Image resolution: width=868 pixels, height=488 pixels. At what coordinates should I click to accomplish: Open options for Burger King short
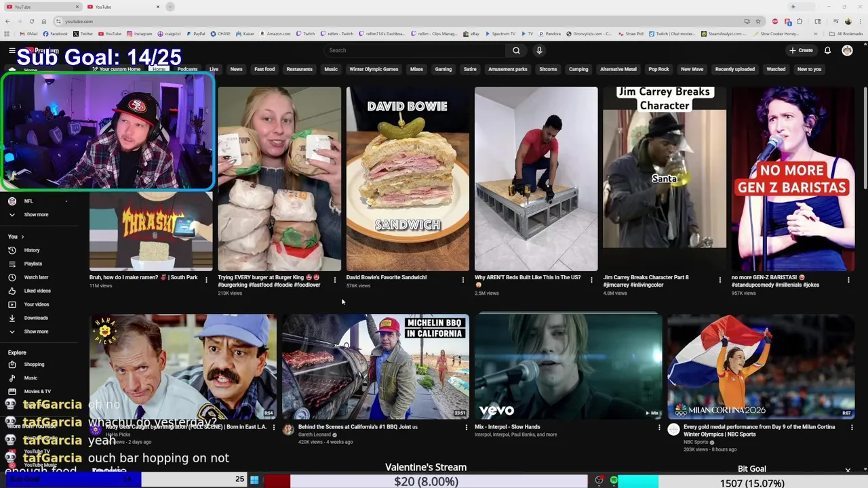point(334,280)
